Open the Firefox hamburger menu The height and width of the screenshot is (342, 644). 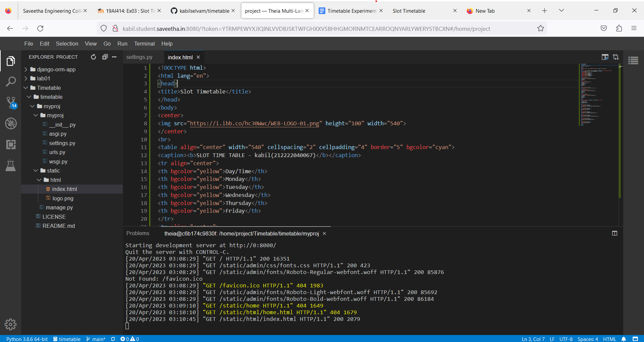pyautogui.click(x=634, y=28)
